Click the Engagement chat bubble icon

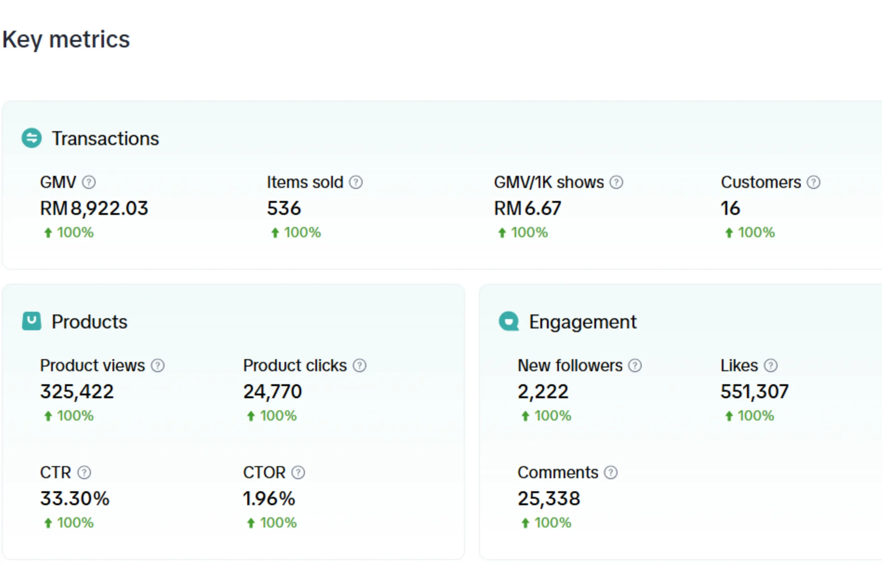click(509, 321)
